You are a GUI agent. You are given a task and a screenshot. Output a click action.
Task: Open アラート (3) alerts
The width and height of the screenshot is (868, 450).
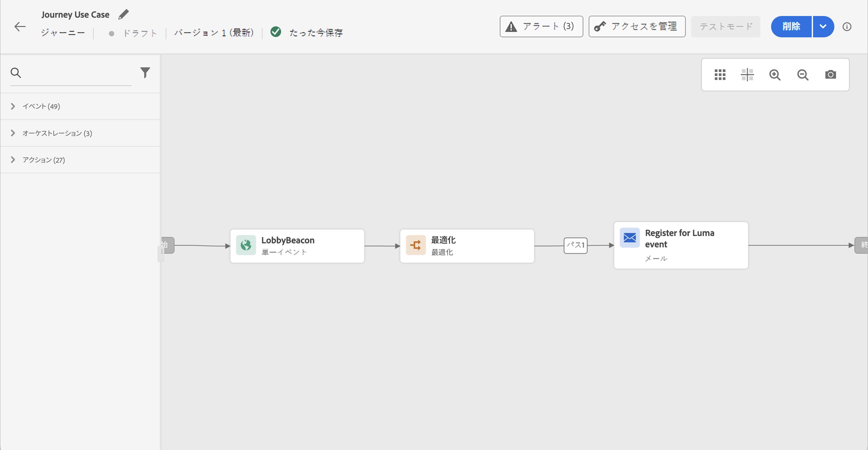[541, 27]
